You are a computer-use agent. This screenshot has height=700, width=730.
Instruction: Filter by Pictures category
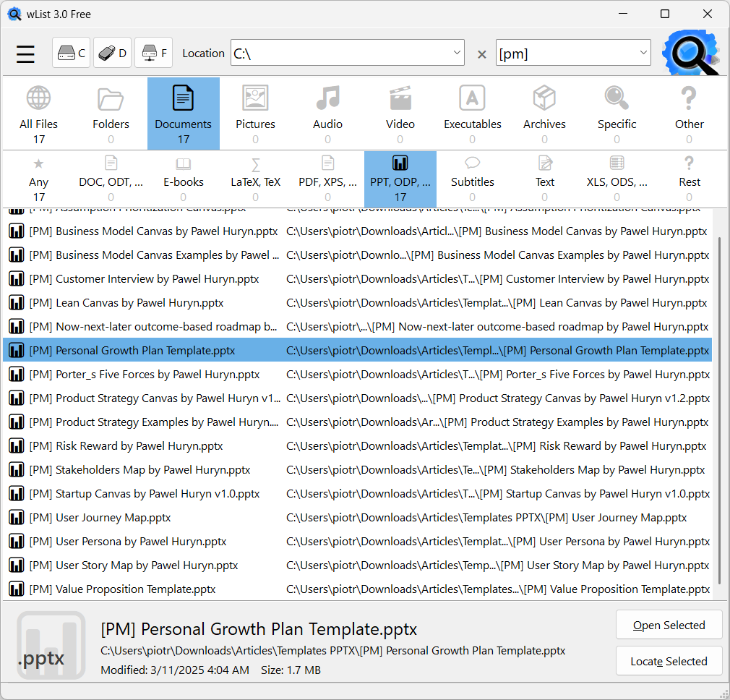[255, 113]
